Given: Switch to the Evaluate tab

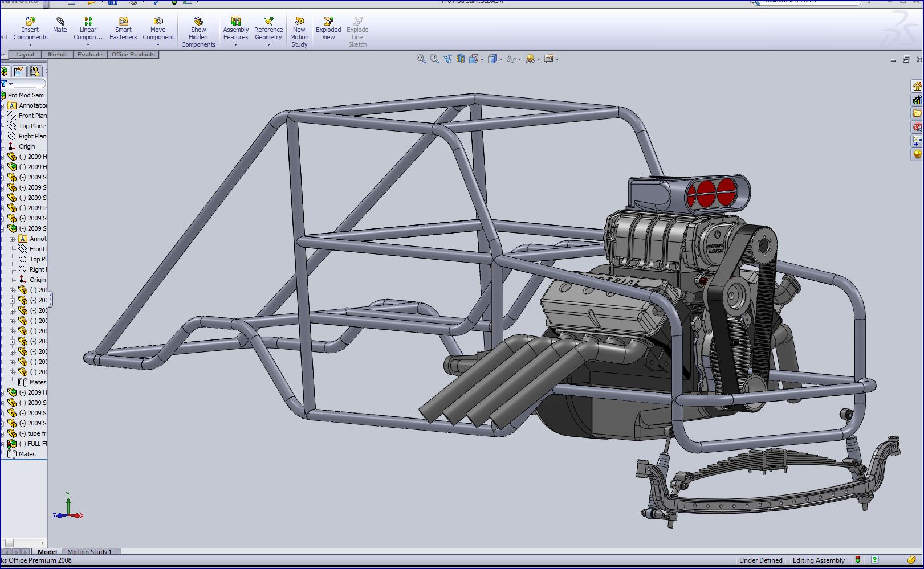Looking at the screenshot, I should pos(89,55).
